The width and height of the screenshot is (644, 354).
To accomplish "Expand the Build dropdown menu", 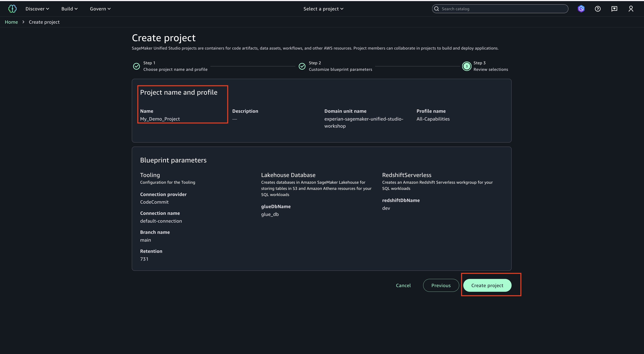I will click(x=69, y=9).
